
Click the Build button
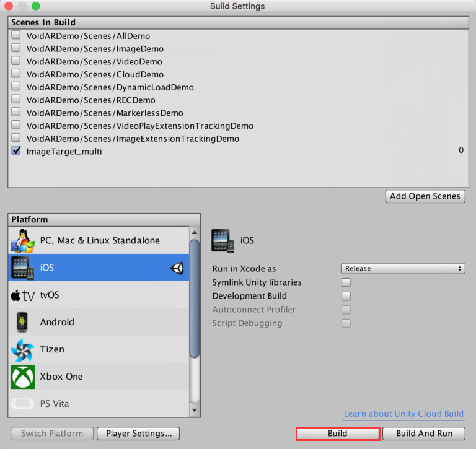coord(338,434)
